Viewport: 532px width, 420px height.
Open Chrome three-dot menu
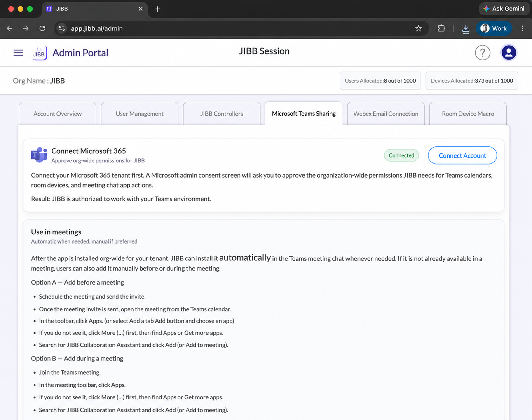pos(522,28)
